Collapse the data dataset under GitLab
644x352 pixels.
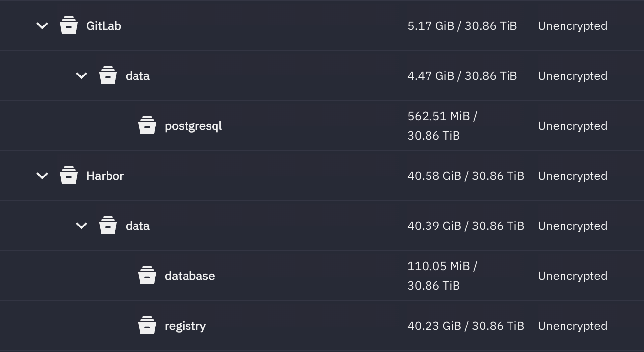(81, 75)
